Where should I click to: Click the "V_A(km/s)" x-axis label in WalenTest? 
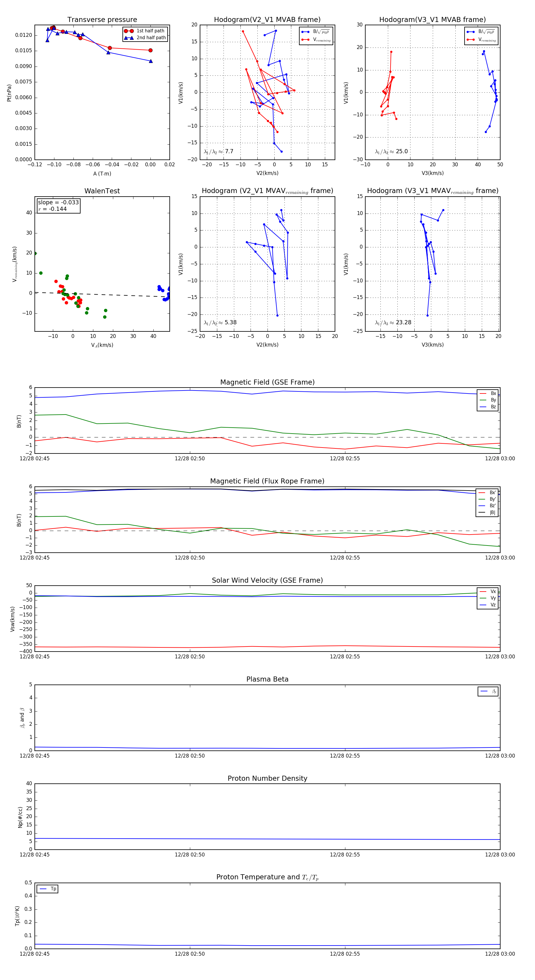click(x=102, y=345)
